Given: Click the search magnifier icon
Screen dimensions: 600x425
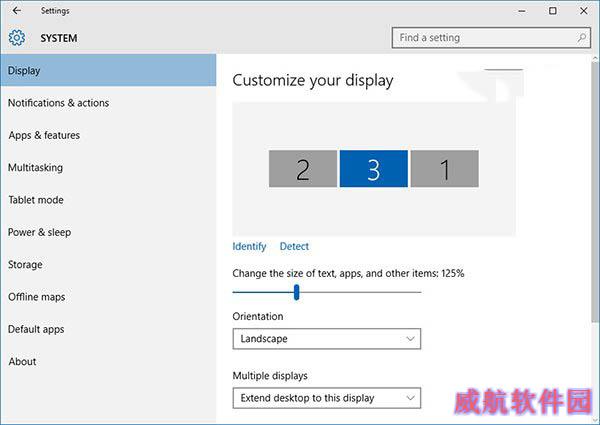Looking at the screenshot, I should (x=582, y=37).
